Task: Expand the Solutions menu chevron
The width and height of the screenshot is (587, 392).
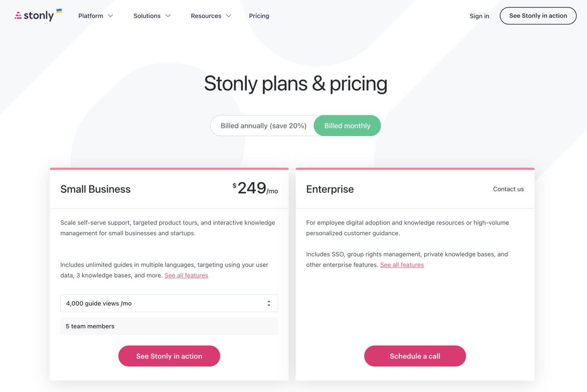Action: pyautogui.click(x=168, y=16)
